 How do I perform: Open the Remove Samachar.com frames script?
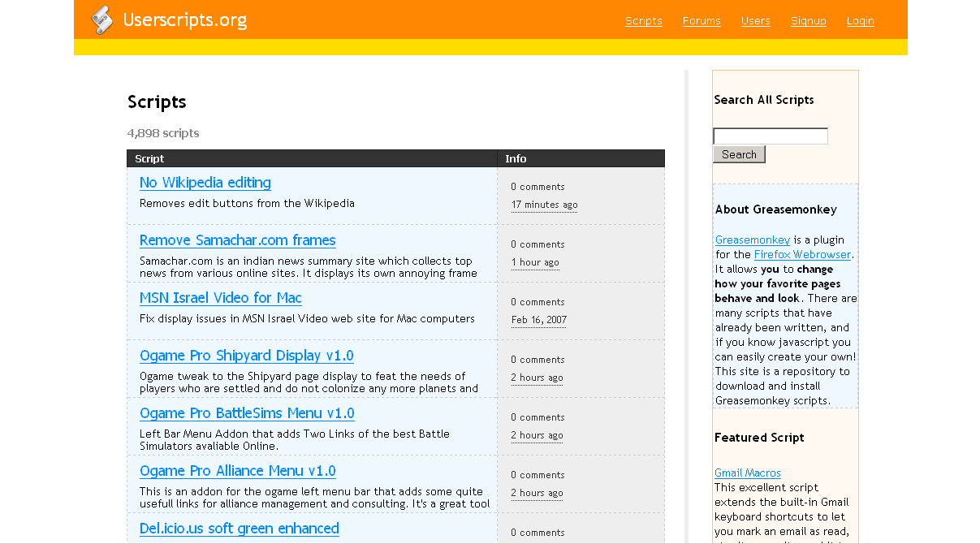[x=237, y=240]
